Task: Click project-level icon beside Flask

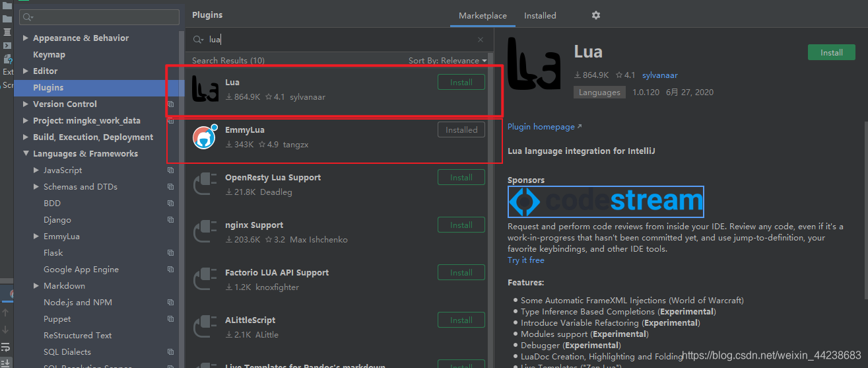Action: (170, 253)
